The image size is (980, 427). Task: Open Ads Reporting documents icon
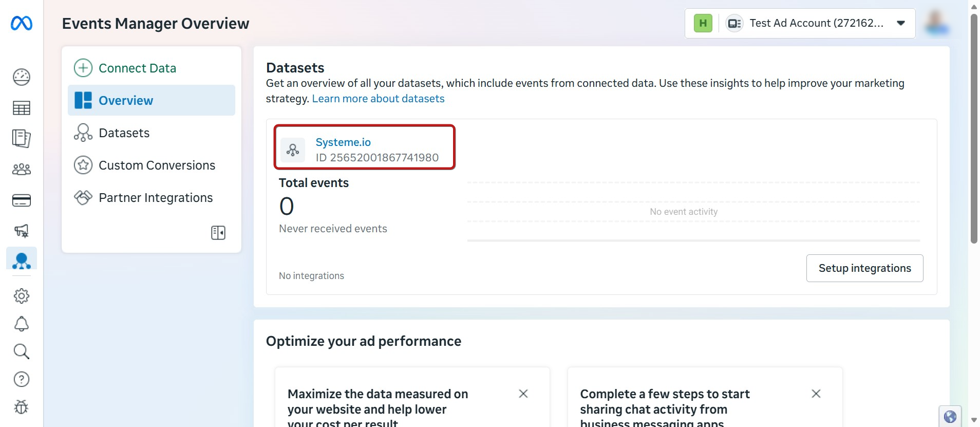click(22, 138)
